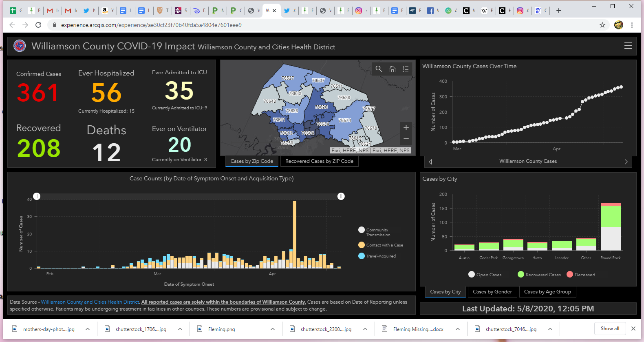The image size is (644, 342).
Task: Reload the page in browser
Action: 38,25
